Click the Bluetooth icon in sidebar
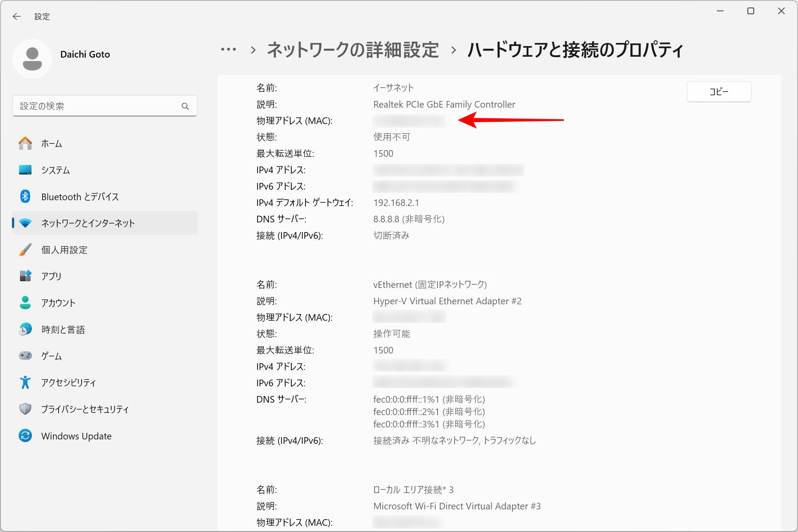Viewport: 798px width, 532px height. click(25, 196)
